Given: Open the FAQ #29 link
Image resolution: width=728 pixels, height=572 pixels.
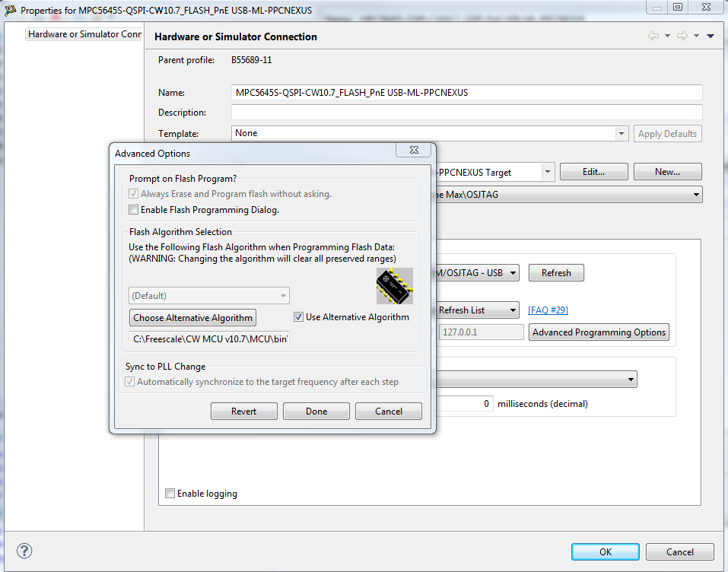Looking at the screenshot, I should point(548,310).
